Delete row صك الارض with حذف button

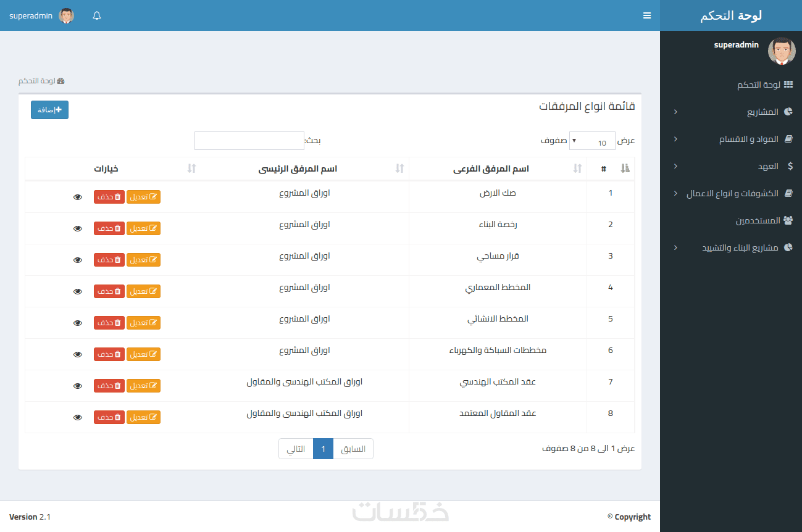[109, 197]
